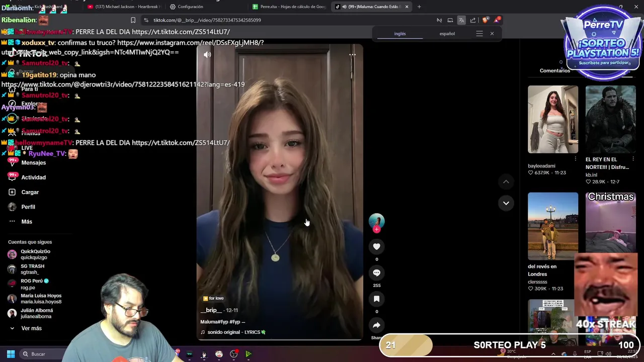The height and width of the screenshot is (362, 644).
Task: Open the three-dot video options menu
Action: [x=352, y=54]
